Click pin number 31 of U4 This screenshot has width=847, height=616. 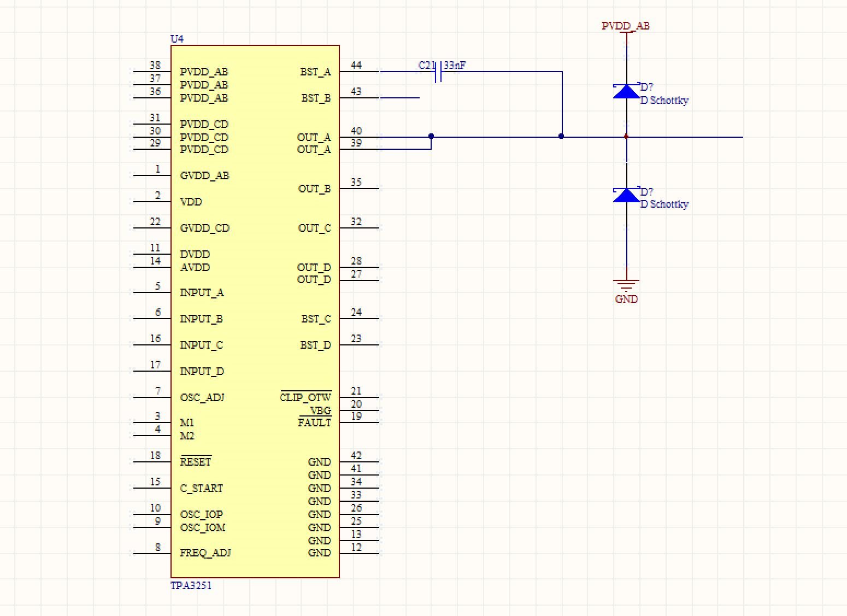[x=155, y=118]
